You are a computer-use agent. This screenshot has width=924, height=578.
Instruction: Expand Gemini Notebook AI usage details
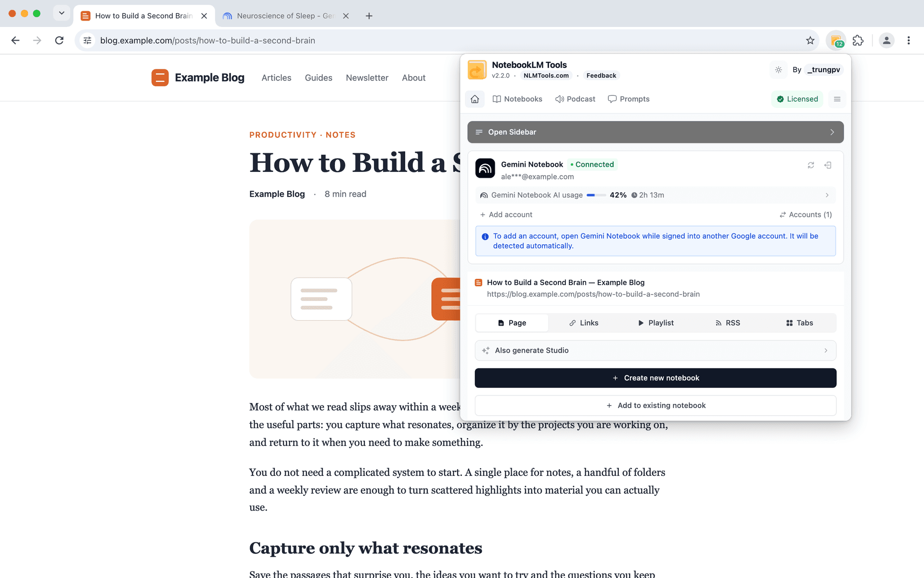655,195
